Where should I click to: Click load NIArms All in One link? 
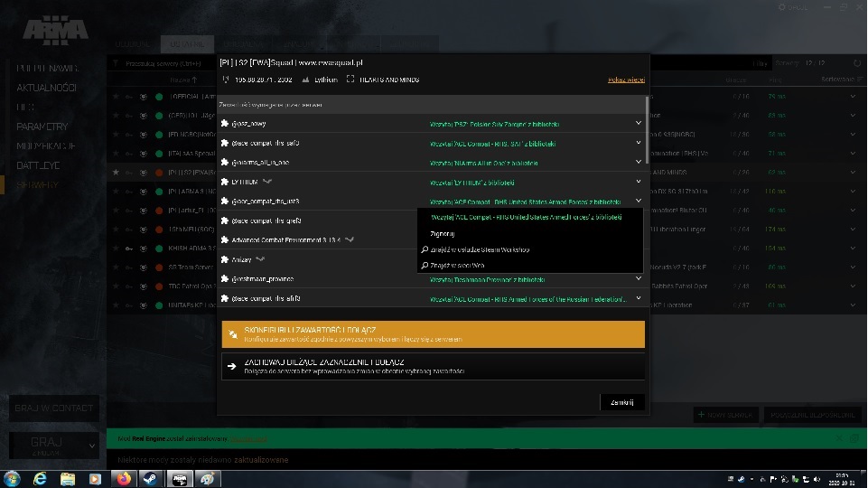coord(483,163)
